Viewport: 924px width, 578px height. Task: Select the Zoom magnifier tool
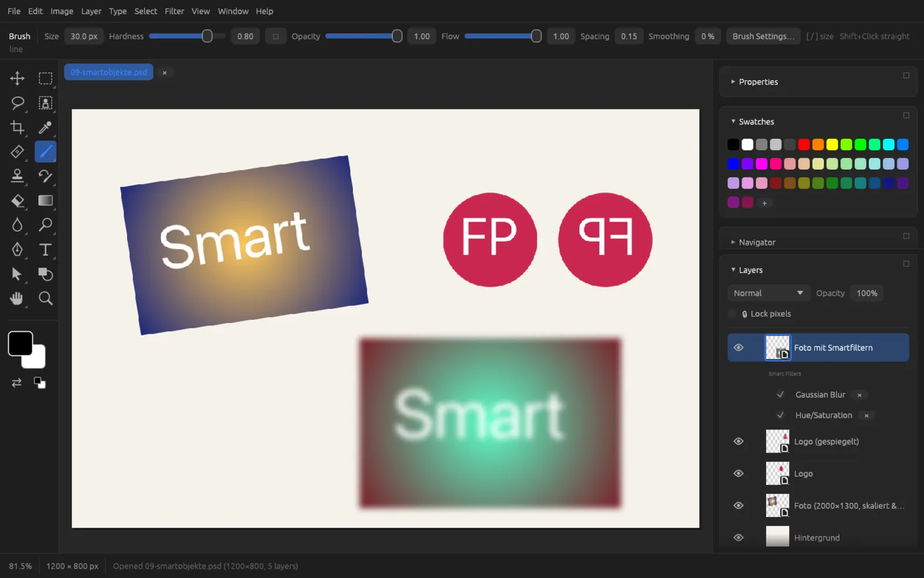[x=45, y=298]
